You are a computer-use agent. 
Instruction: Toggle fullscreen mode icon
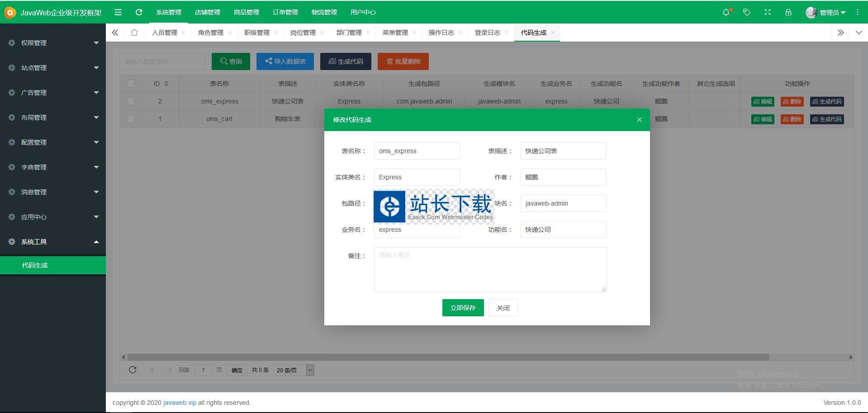[768, 12]
